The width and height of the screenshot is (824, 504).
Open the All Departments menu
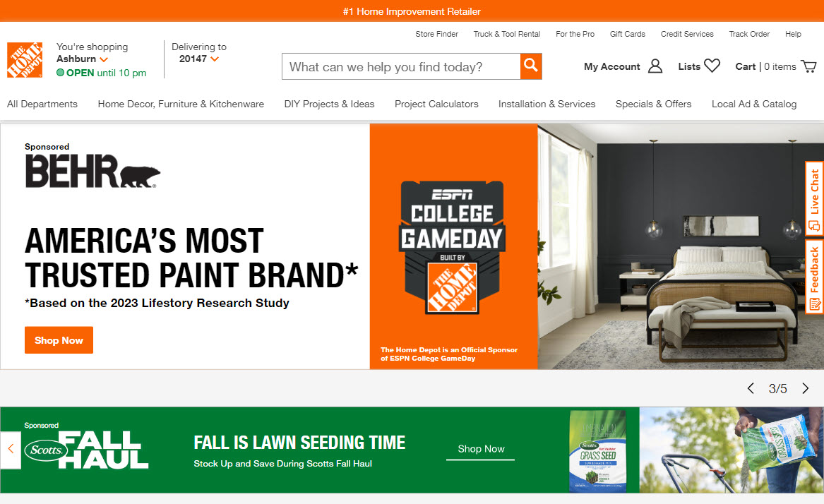[x=42, y=104]
